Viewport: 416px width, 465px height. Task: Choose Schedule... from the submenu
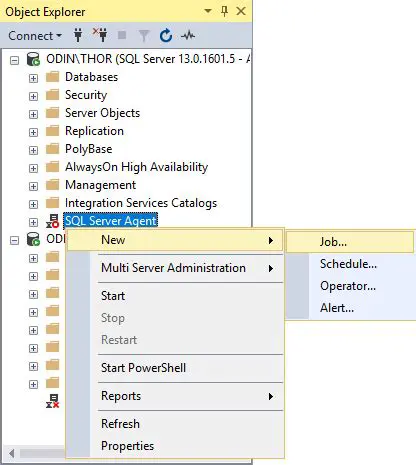click(x=350, y=264)
